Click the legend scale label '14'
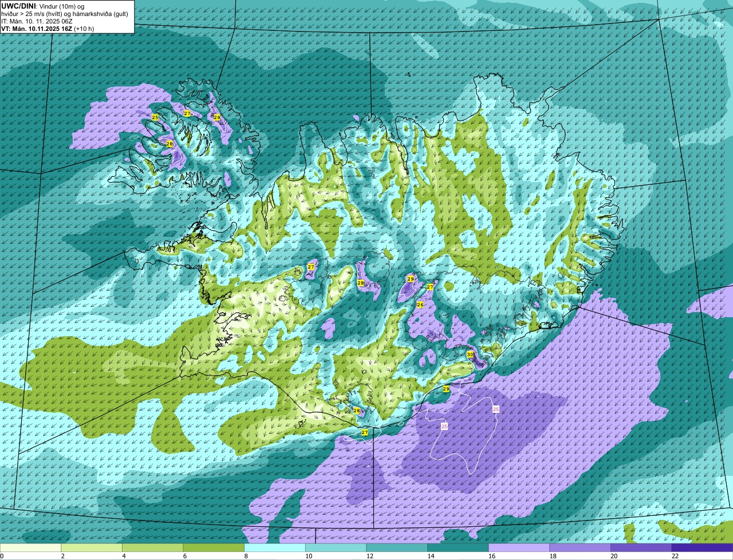Screen dimensions: 733x560 point(431,556)
